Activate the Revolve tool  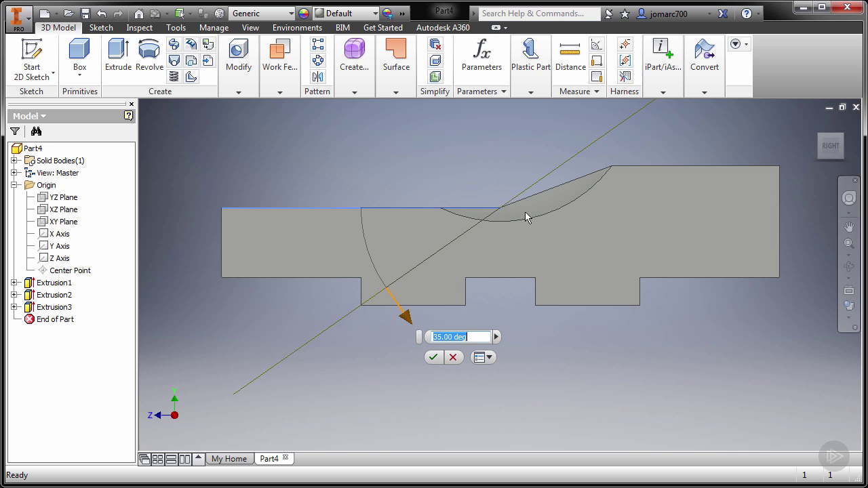pos(149,55)
